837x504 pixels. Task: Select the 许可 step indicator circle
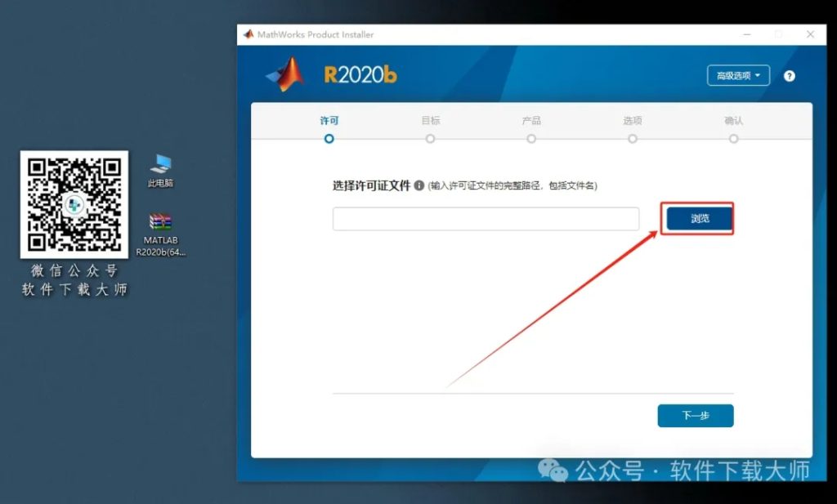point(329,139)
